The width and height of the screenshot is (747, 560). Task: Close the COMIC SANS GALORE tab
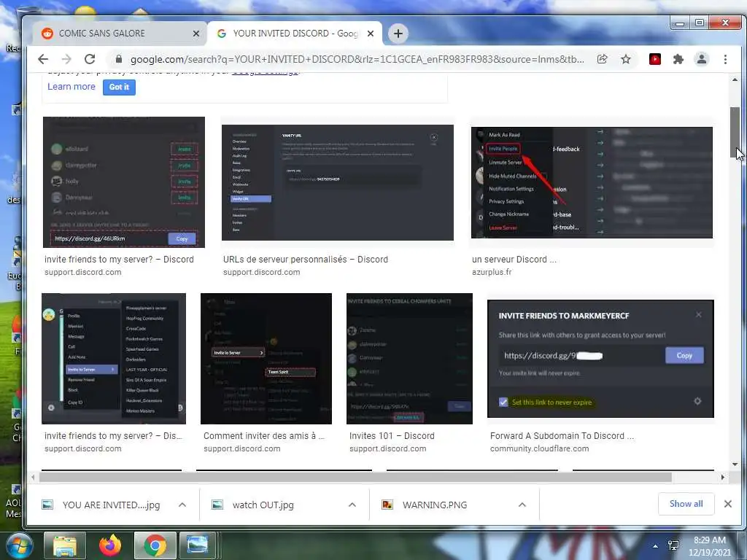(x=196, y=34)
